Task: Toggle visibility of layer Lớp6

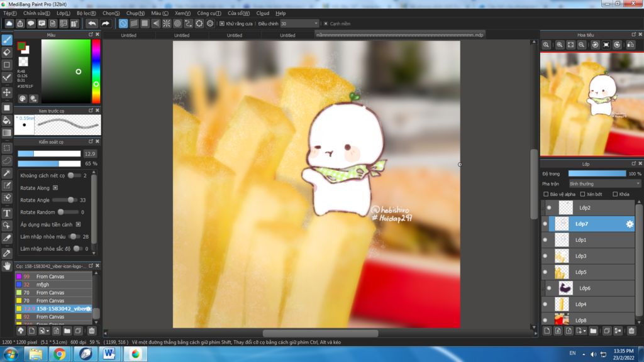Action: point(549,288)
